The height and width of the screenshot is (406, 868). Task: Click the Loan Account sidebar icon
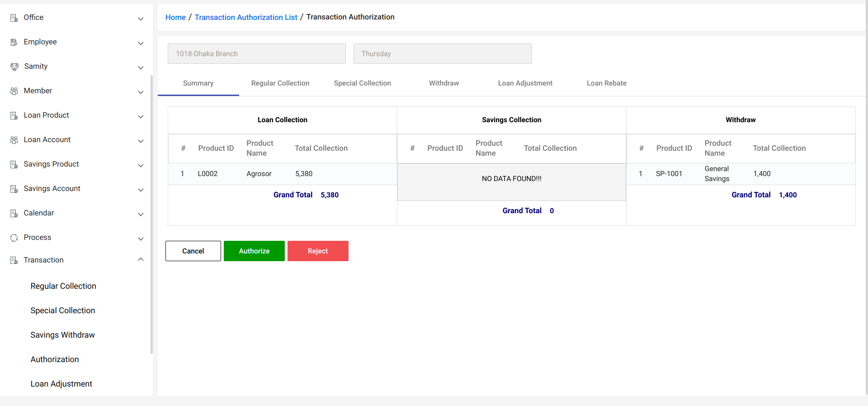tap(14, 140)
